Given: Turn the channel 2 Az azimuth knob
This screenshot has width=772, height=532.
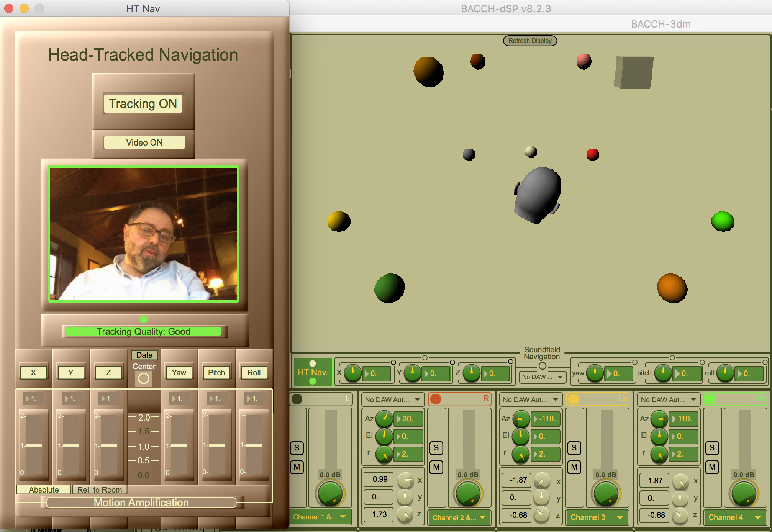Looking at the screenshot, I should tap(384, 419).
